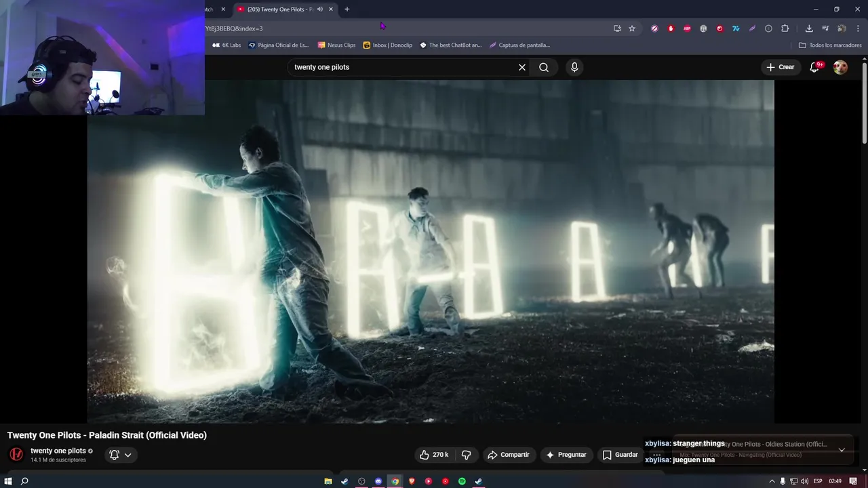Screen dimensions: 868x488
Task: Click the 02:49 taskbar clock
Action: click(x=835, y=481)
